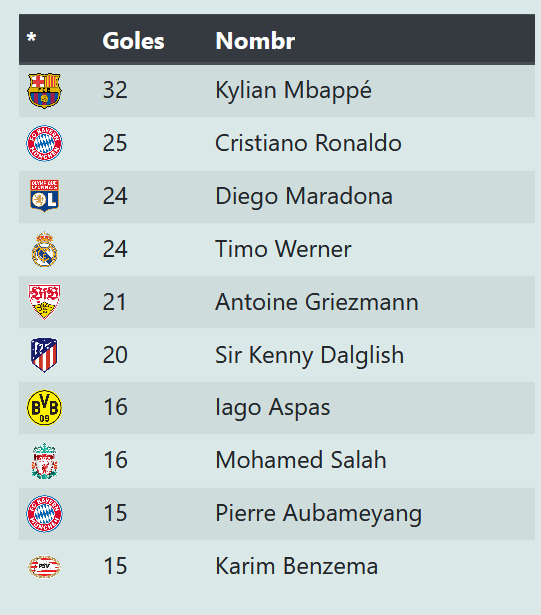Click the asterisk column header

click(x=31, y=38)
